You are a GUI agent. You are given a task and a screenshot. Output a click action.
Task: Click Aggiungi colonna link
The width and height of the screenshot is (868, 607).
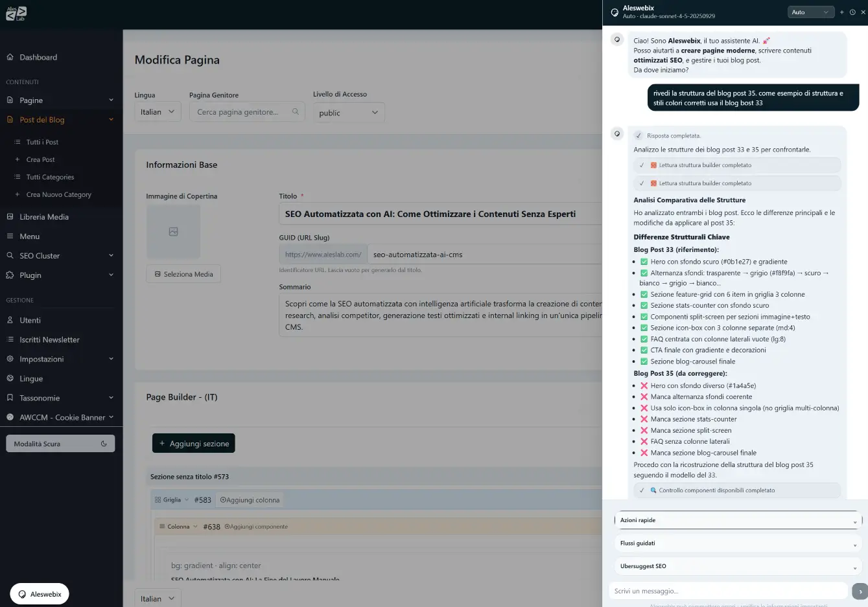[x=250, y=500]
